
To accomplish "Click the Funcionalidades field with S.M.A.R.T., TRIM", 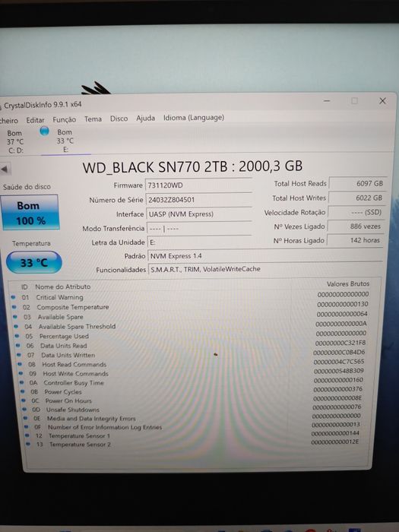I will point(266,269).
